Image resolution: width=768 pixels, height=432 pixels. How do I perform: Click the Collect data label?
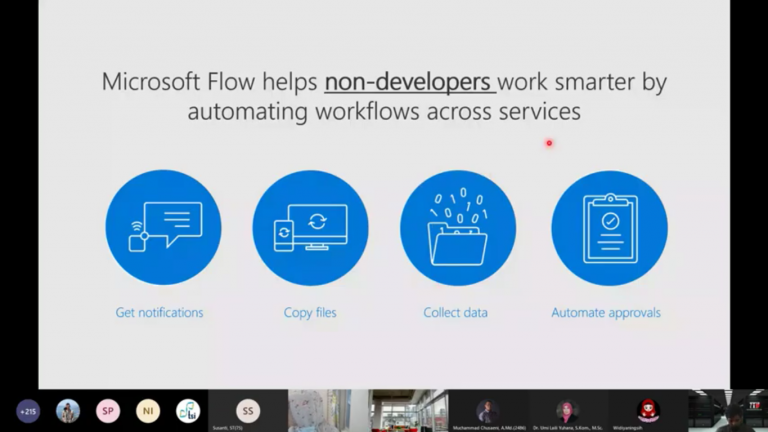point(455,313)
